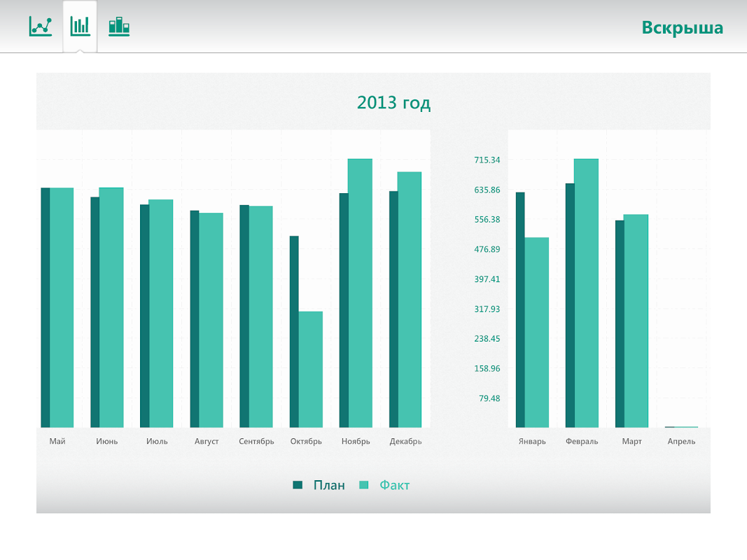This screenshot has height=560, width=747.
Task: Select the Июнь axis label
Action: pos(106,442)
